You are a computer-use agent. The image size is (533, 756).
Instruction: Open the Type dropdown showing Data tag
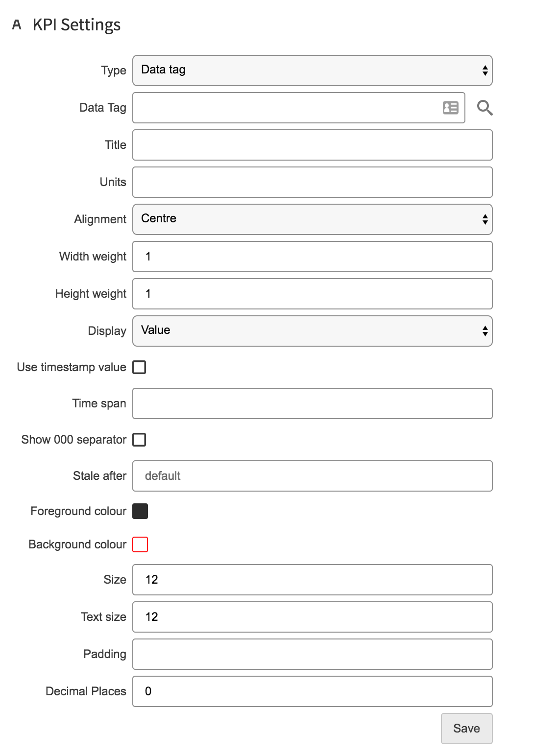313,71
